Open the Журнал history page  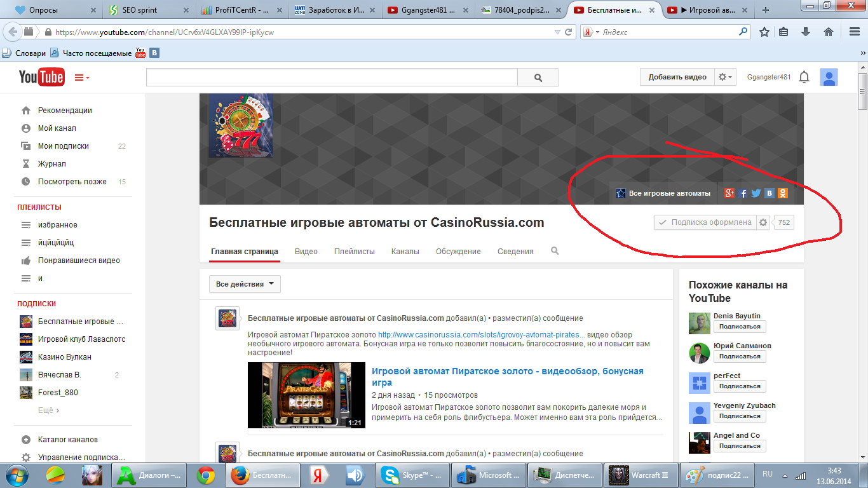[51, 163]
